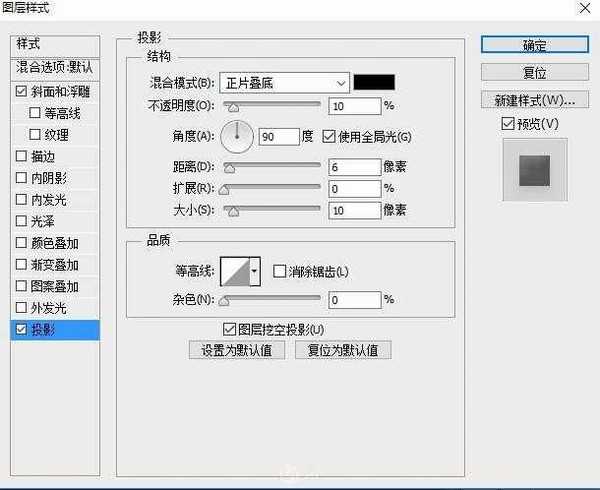Toggle the 图层挖空投影 checkbox

(x=228, y=329)
